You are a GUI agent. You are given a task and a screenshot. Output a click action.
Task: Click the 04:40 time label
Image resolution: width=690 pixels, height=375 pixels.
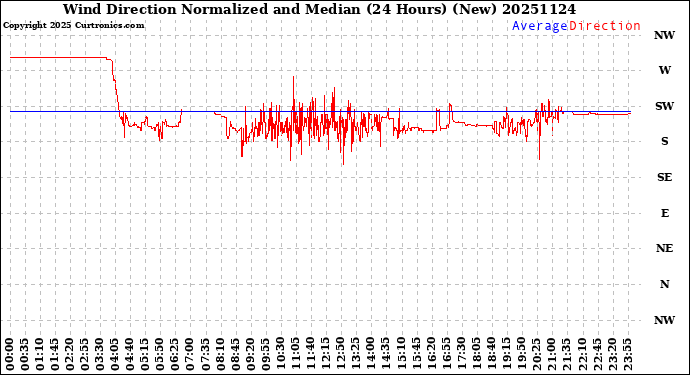pyautogui.click(x=130, y=355)
